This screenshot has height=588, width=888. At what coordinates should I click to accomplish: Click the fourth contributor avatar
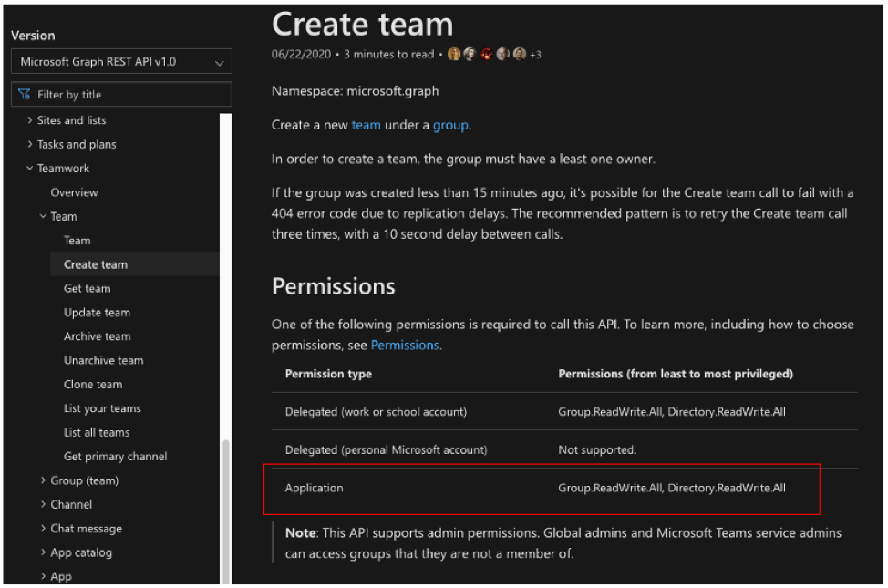(503, 55)
